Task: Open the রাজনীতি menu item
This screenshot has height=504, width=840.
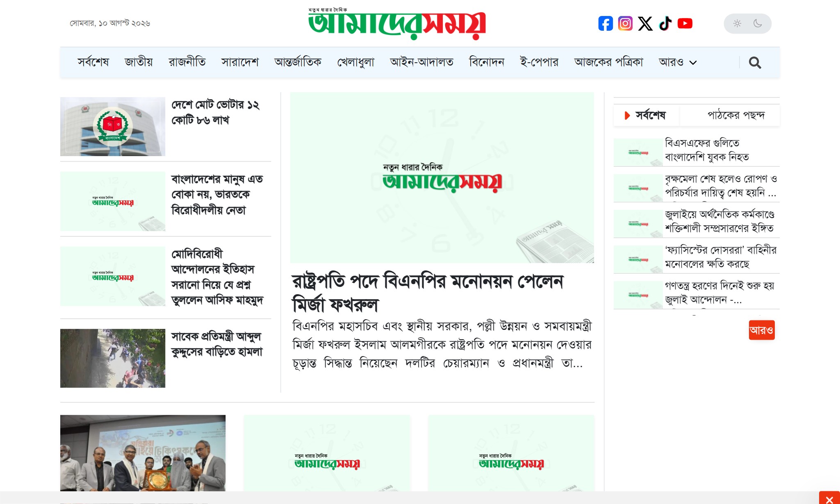Action: 187,62
